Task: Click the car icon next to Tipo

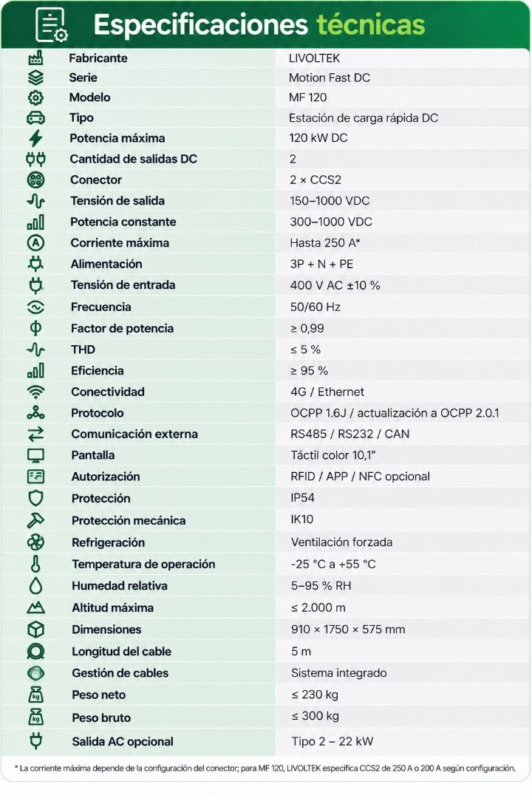Action: coord(35,118)
